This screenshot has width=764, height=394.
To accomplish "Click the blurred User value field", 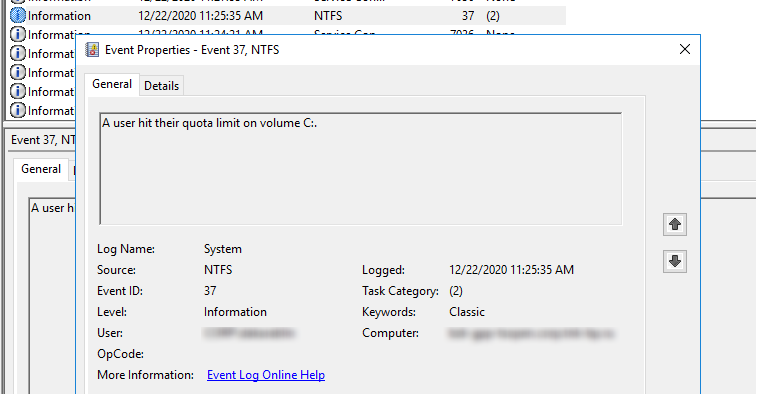I will [x=248, y=333].
